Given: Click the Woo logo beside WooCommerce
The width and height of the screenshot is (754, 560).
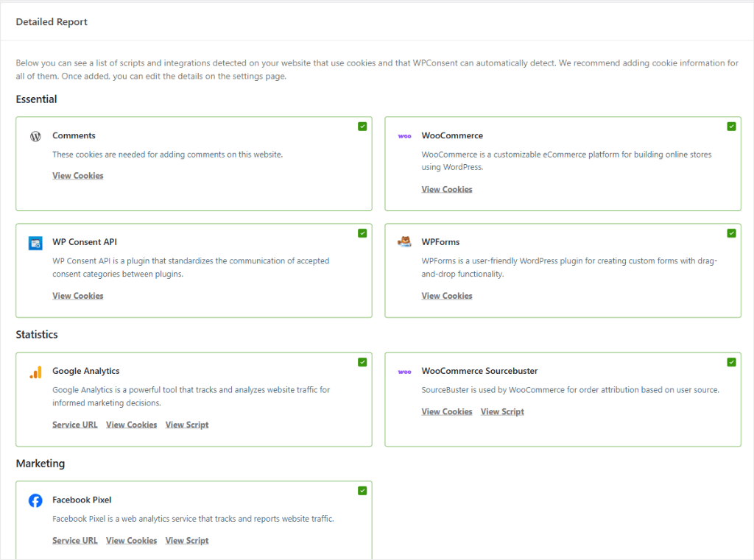Looking at the screenshot, I should click(404, 136).
